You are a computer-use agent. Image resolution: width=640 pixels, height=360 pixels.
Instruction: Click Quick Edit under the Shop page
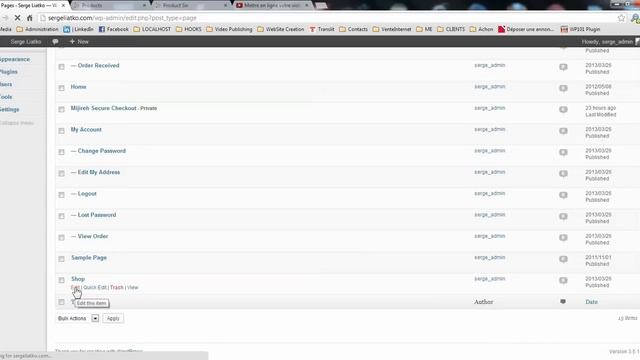95,287
